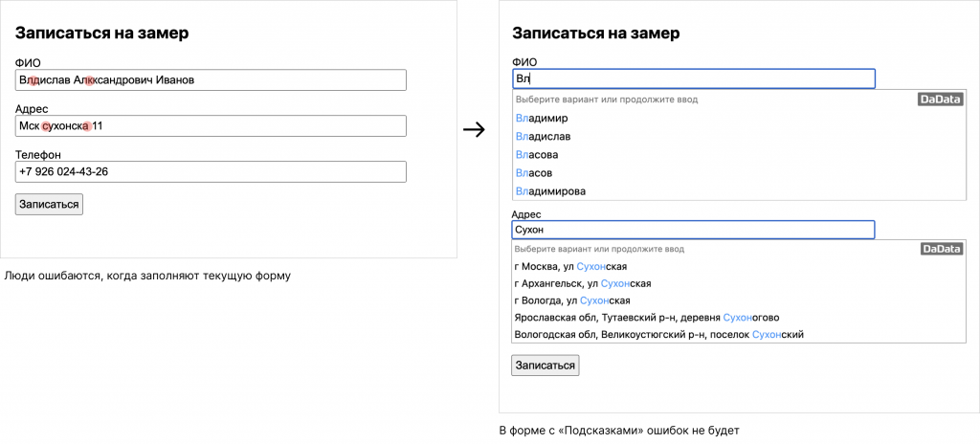Click caption Люди ошибаются, когда заполняют текущую форму
Screen dimensions: 980x444
146,276
